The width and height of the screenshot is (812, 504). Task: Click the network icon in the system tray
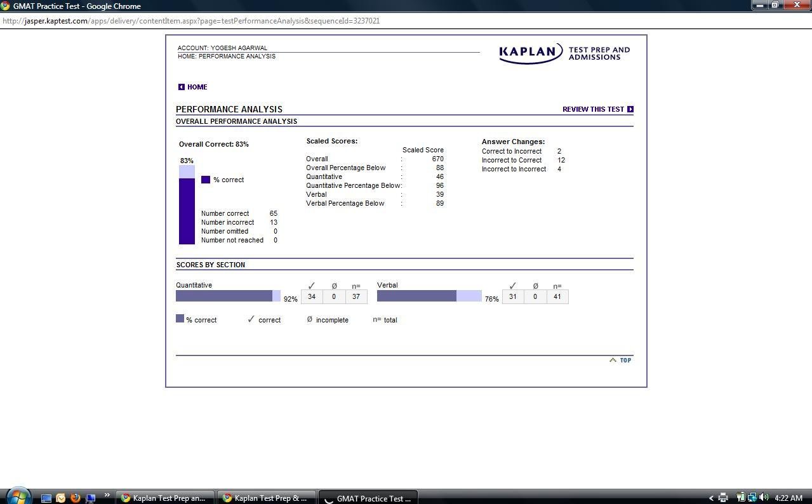click(x=752, y=498)
